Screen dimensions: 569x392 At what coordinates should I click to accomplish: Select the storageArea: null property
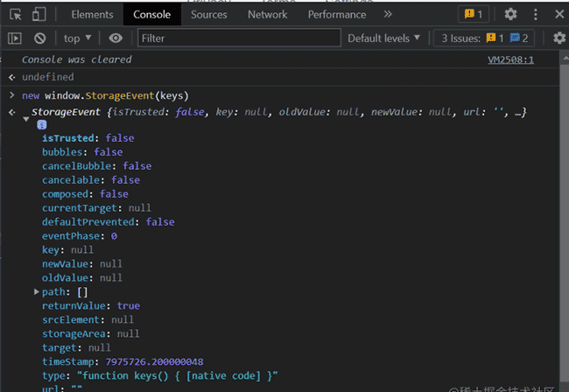pyautogui.click(x=91, y=333)
